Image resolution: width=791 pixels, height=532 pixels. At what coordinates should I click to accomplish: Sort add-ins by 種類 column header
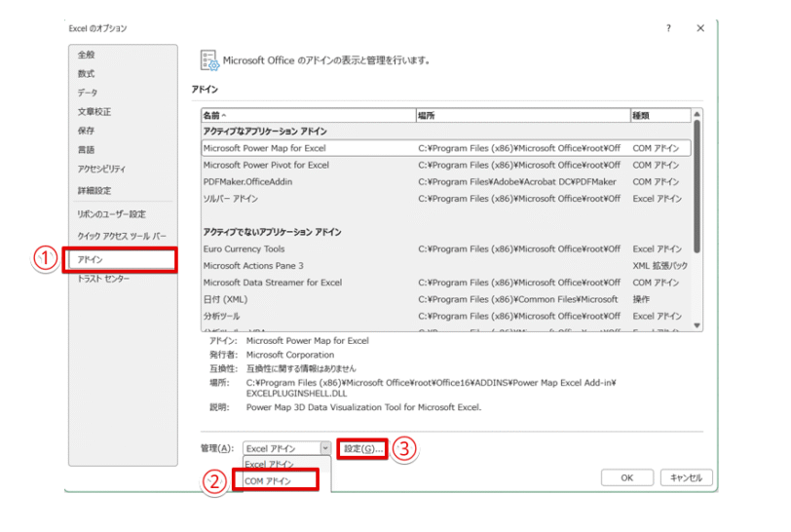(x=660, y=116)
